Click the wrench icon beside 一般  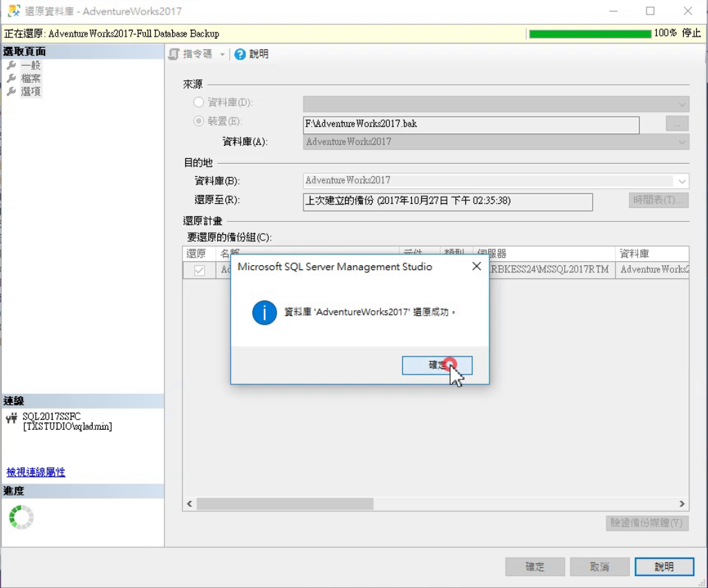pyautogui.click(x=12, y=66)
